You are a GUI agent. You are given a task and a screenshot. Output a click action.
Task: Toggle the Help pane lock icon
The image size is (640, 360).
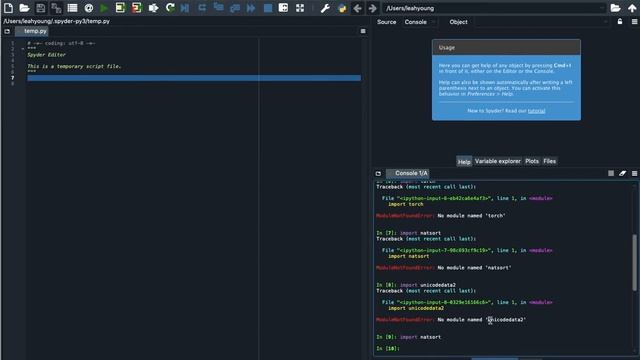(620, 22)
